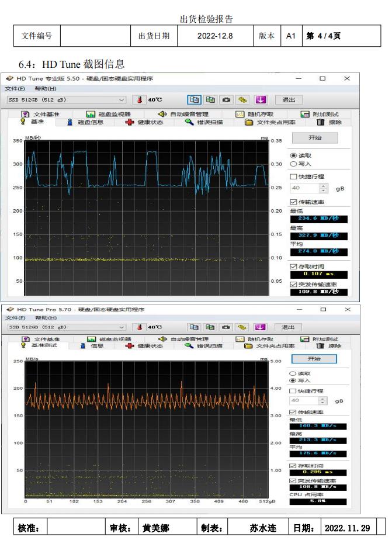Enable 快捷行程 checkbox in HD Tune Pro 5.70

293,391
